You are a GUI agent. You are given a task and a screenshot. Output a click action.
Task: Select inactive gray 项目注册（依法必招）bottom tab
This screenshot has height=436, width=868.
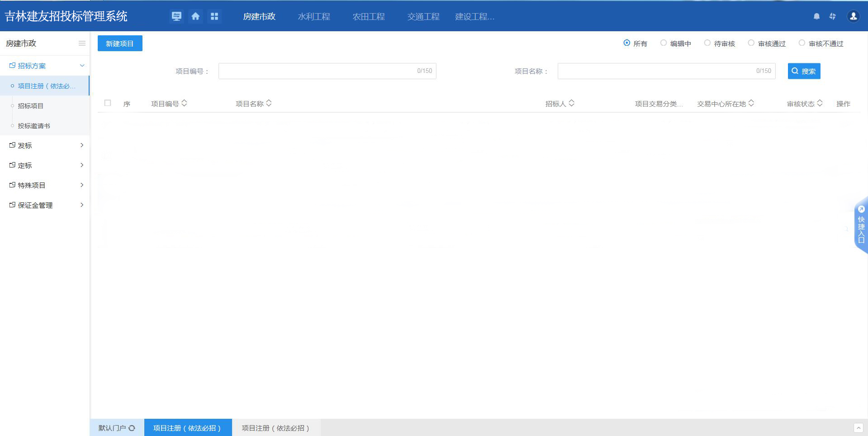[x=276, y=428]
